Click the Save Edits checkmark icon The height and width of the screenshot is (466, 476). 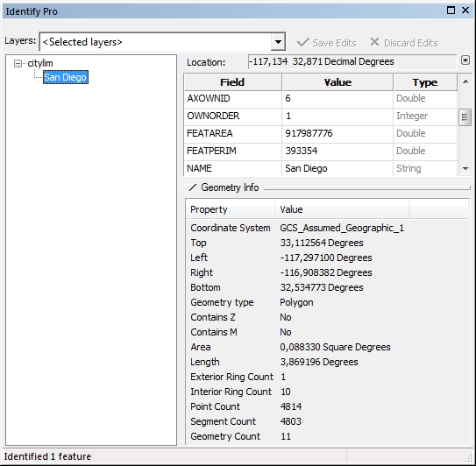[x=303, y=42]
